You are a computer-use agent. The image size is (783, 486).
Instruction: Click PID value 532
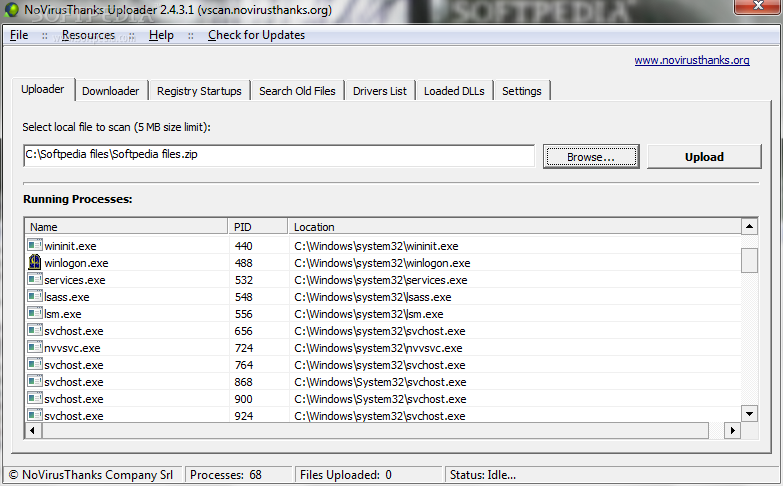pos(244,280)
